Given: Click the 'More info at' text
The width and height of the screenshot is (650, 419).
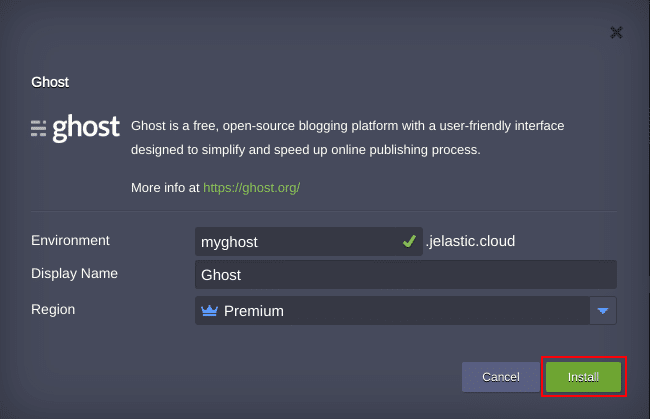Looking at the screenshot, I should coord(165,188).
